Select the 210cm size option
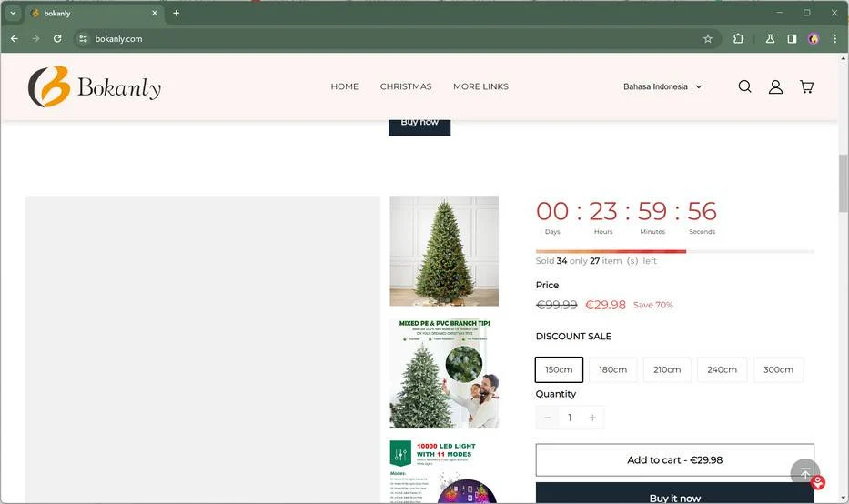The width and height of the screenshot is (849, 504). tap(667, 369)
